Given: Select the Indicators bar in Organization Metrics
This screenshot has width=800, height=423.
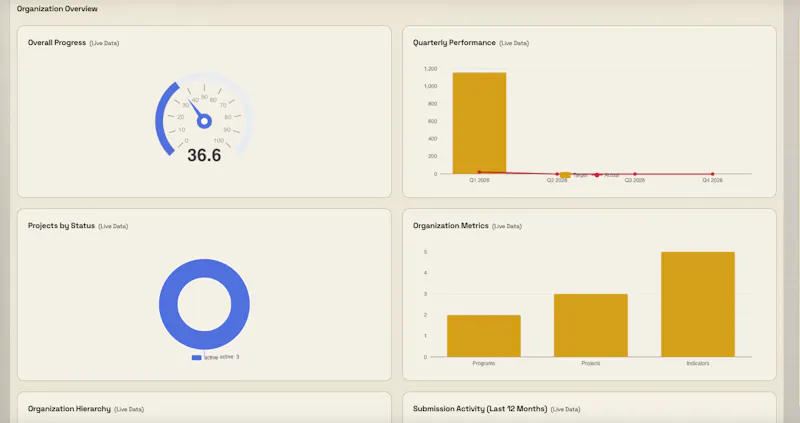Looking at the screenshot, I should point(698,304).
